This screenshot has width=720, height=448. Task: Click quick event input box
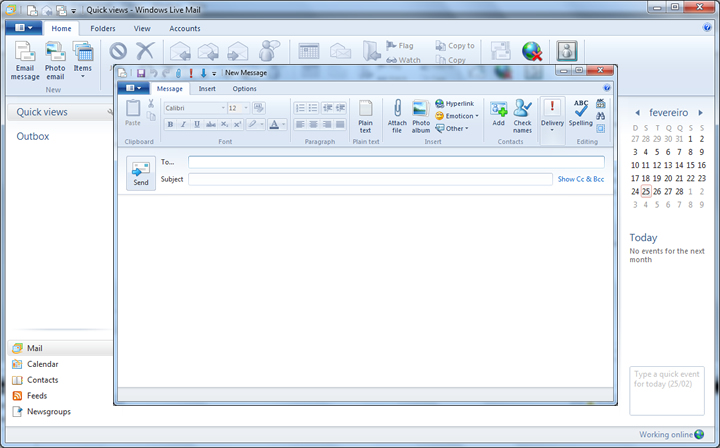(x=667, y=391)
